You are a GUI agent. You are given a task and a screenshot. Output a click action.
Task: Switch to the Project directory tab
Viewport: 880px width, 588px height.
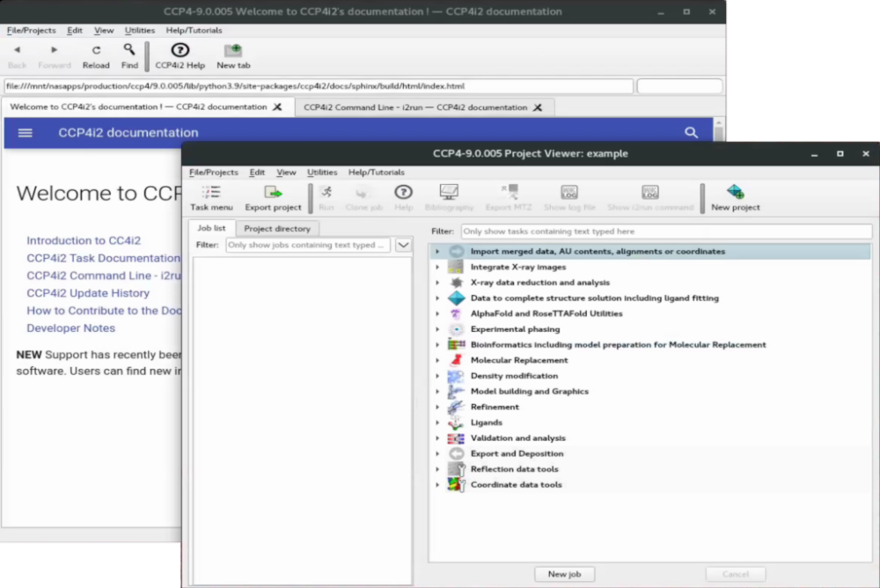(277, 229)
